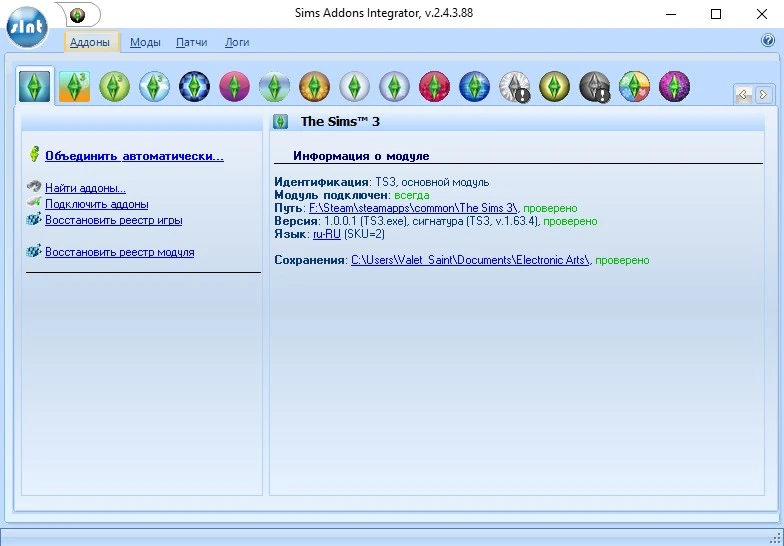Switch to the Аддоны tab
Screen dimensions: 784x546
coord(90,42)
